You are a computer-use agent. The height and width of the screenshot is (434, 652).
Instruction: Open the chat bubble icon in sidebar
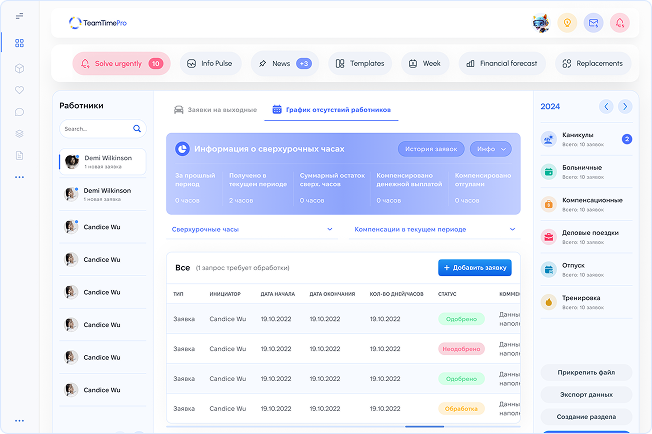pyautogui.click(x=19, y=111)
